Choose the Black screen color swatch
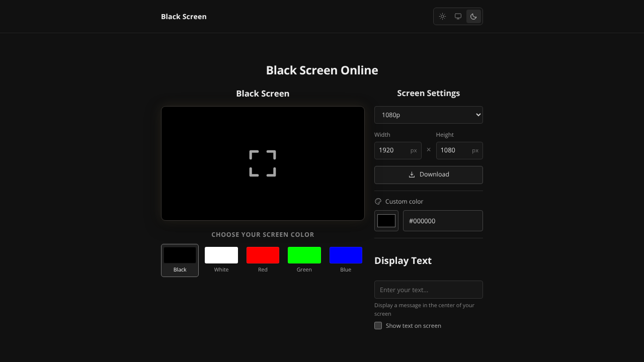The height and width of the screenshot is (362, 644). pos(180,260)
